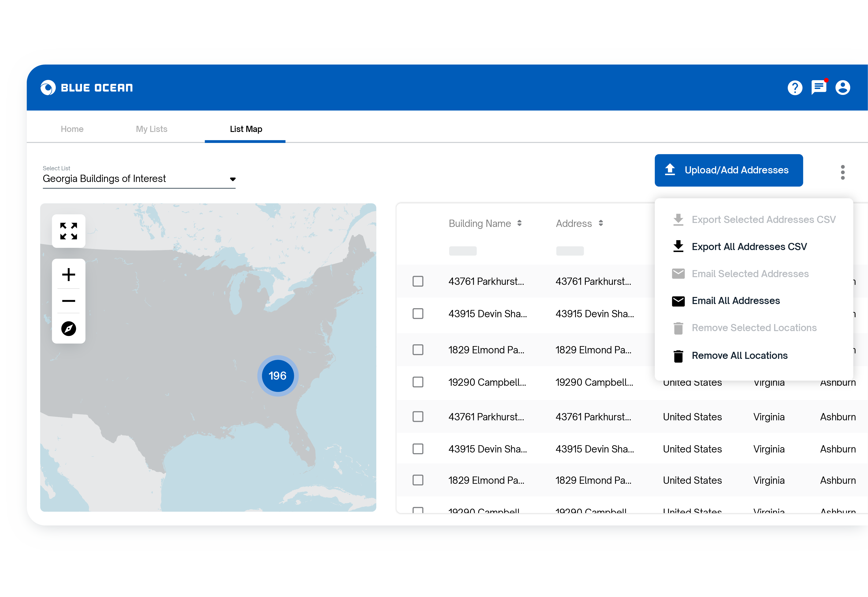868x597 pixels.
Task: Go to the Home tab
Action: pos(72,129)
